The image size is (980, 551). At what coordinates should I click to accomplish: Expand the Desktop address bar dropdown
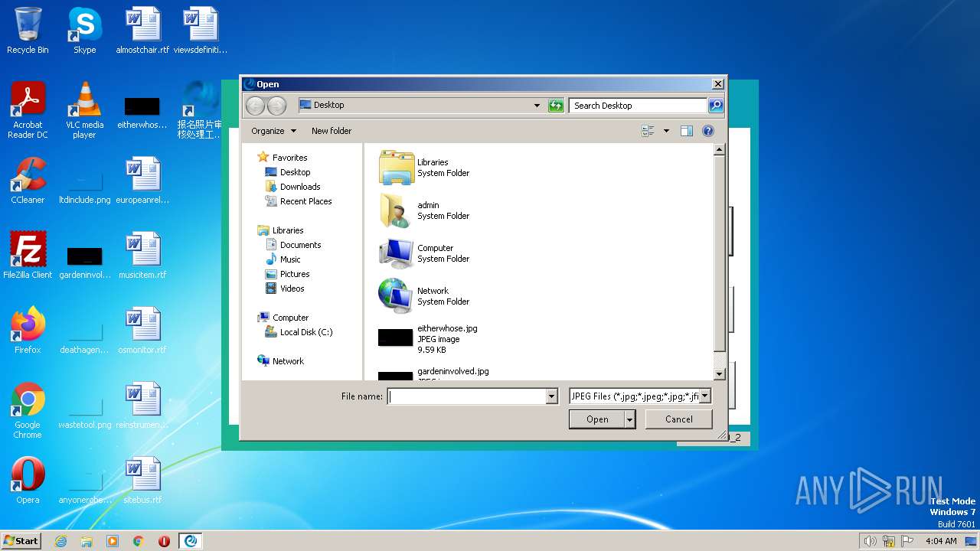tap(537, 106)
